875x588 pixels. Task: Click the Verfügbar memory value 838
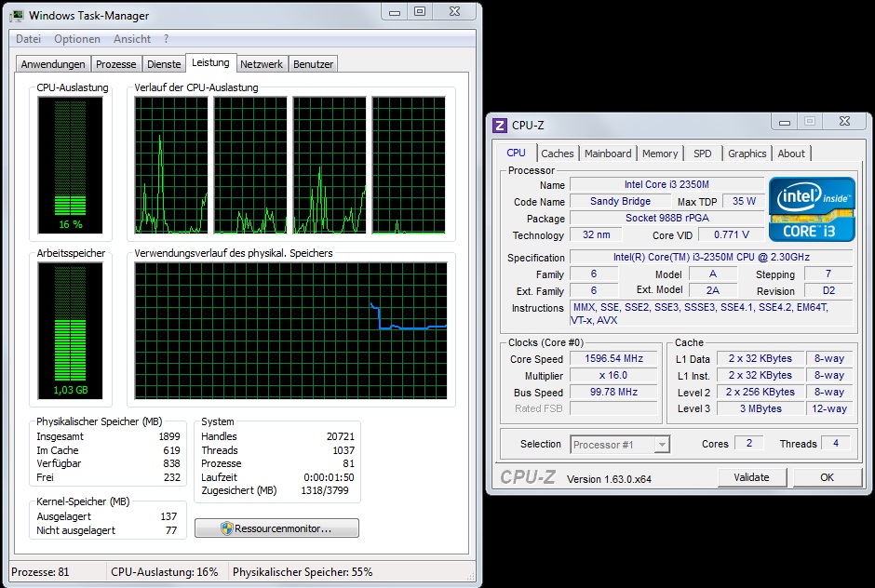pos(171,463)
